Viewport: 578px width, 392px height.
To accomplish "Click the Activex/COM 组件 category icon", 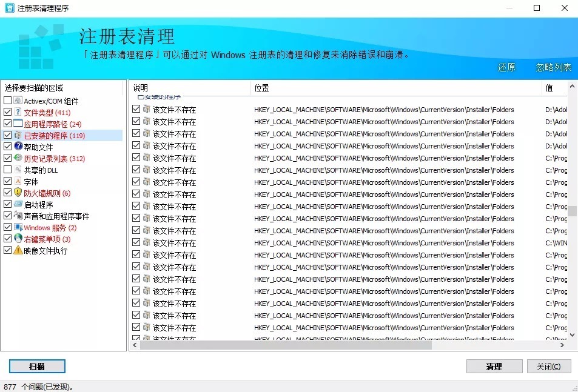I will tap(18, 100).
